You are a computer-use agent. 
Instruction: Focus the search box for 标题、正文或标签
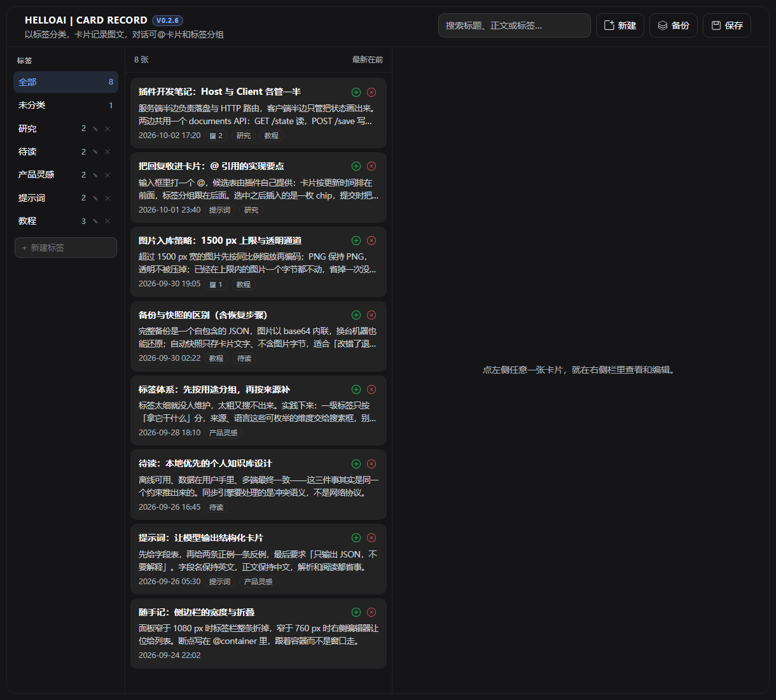[515, 25]
